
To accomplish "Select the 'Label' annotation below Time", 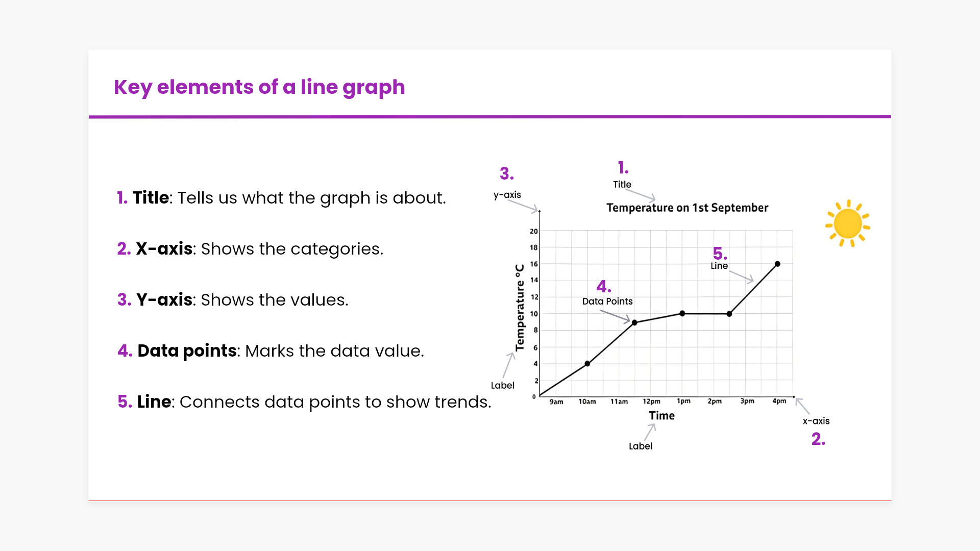I will (x=641, y=446).
